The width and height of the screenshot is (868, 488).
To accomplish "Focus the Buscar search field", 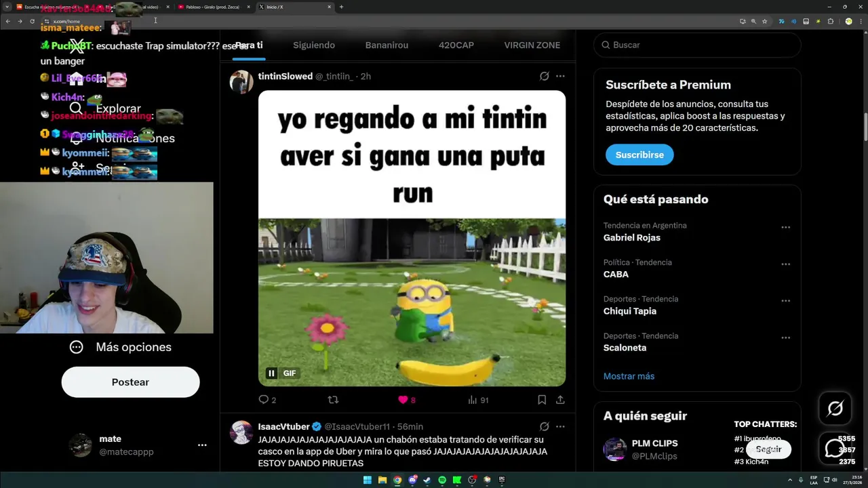I will [697, 45].
